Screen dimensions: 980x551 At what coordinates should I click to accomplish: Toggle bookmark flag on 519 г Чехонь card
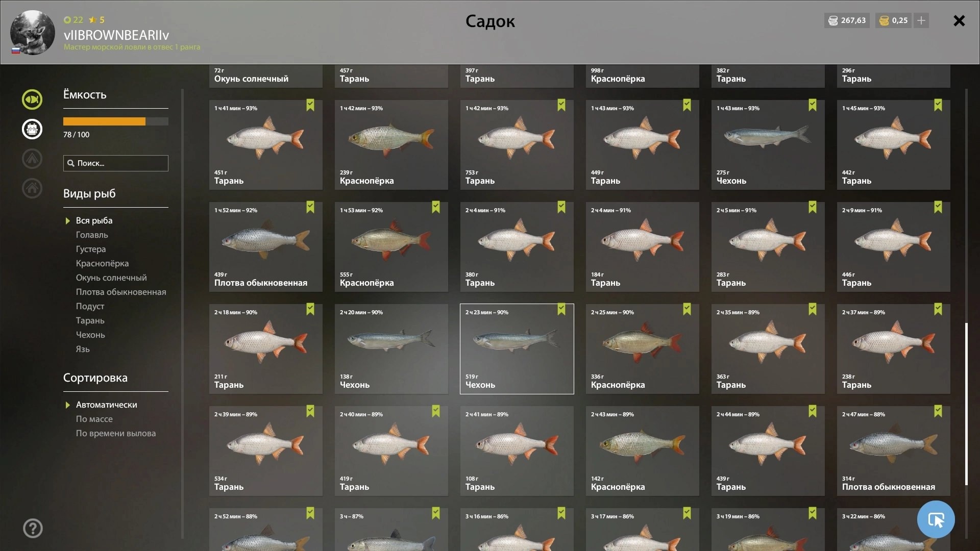[561, 309]
